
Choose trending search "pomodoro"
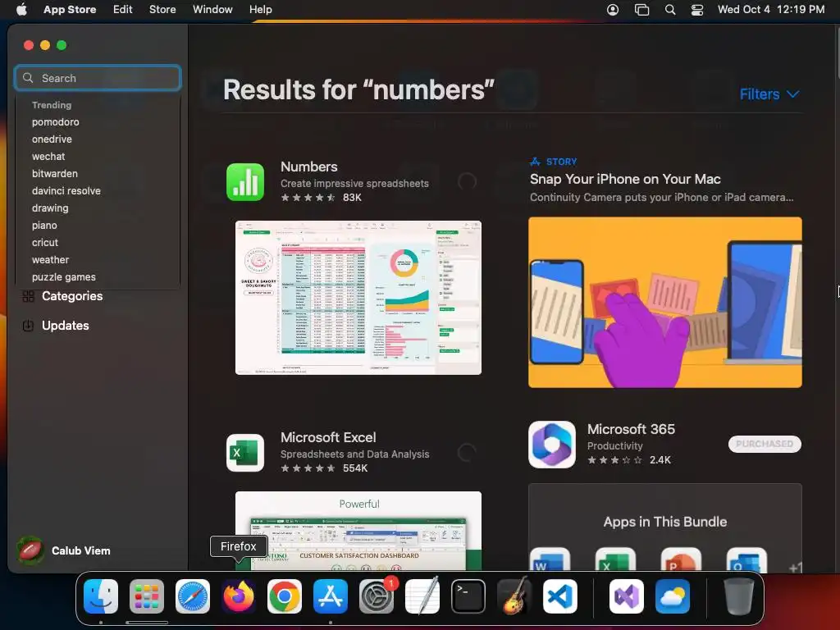[x=55, y=122]
